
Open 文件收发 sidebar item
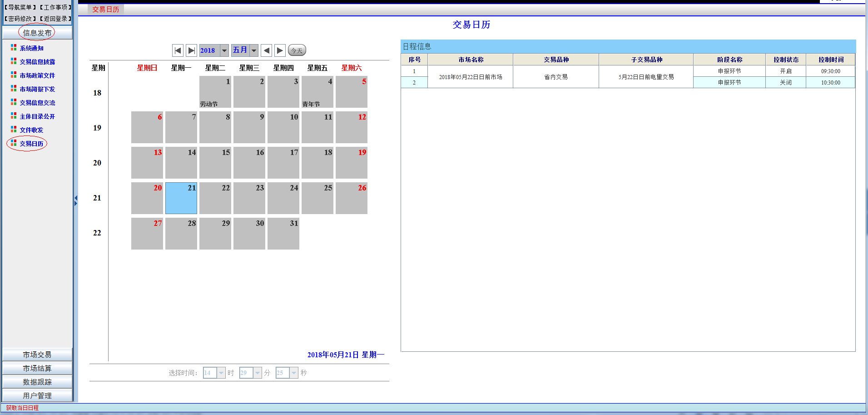[x=31, y=130]
